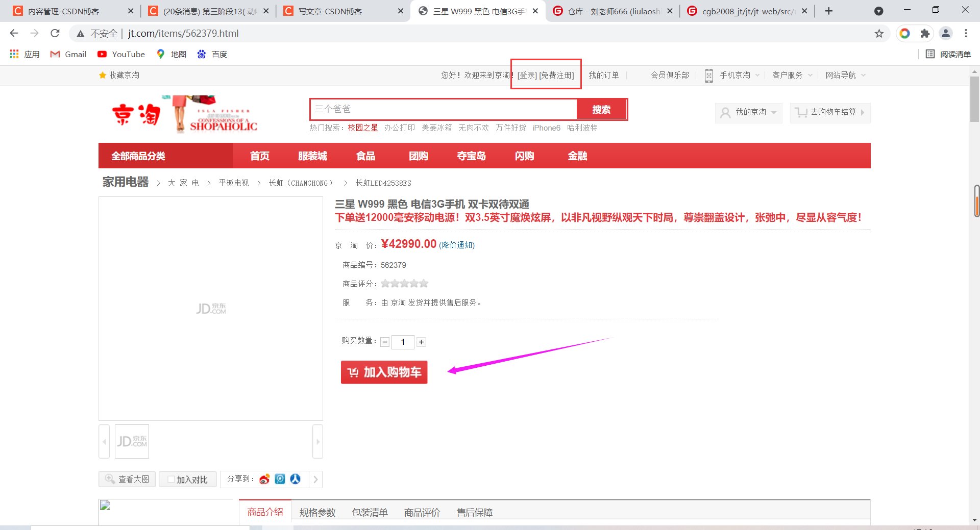Decrease purchase quantity with minus button
The image size is (980, 530).
point(385,342)
